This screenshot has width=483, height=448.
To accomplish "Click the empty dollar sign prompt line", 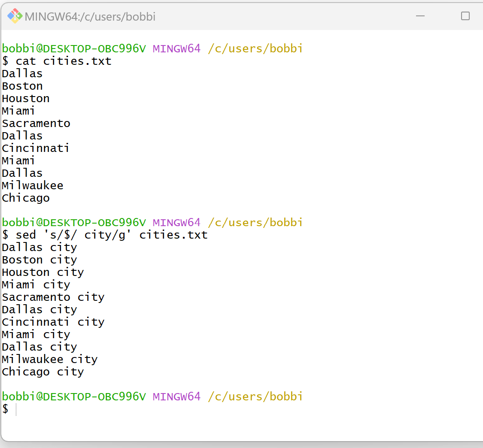I will coord(6,409).
